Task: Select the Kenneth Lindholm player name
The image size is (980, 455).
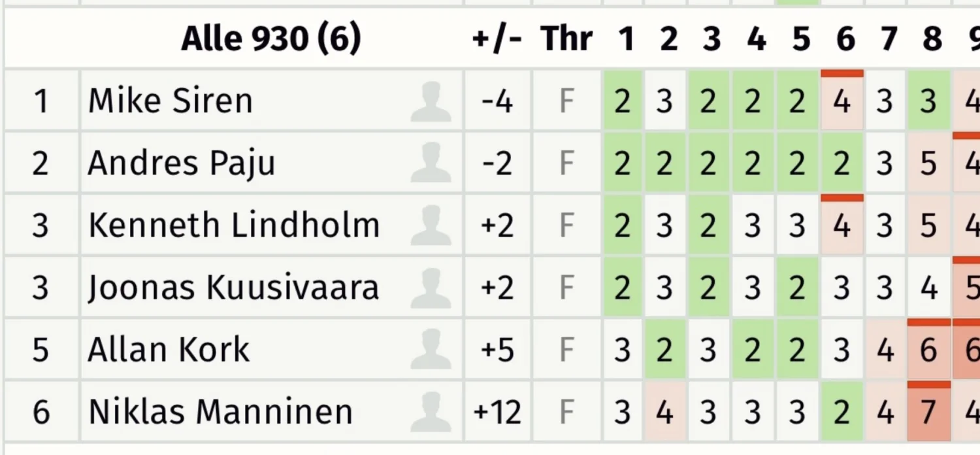Action: 233,226
